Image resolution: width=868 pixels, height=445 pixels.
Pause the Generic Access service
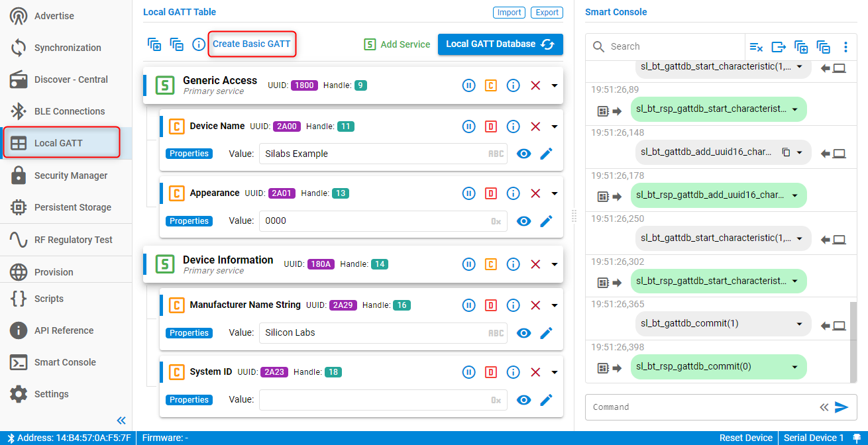(x=469, y=85)
